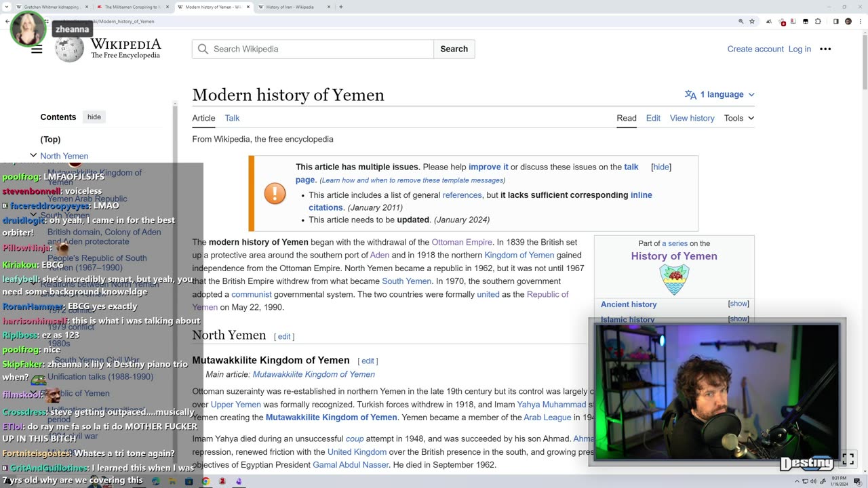Click the Search button
The width and height of the screenshot is (868, 488).
454,49
